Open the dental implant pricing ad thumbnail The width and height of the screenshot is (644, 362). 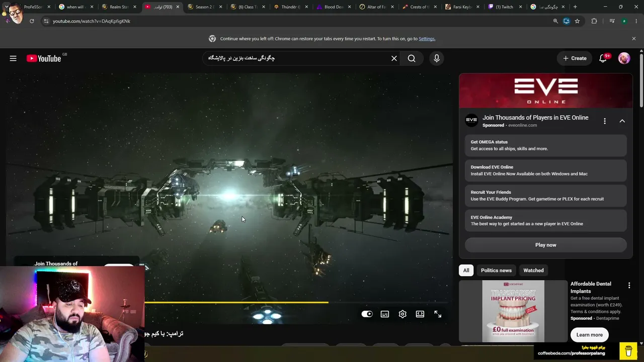coord(513,311)
